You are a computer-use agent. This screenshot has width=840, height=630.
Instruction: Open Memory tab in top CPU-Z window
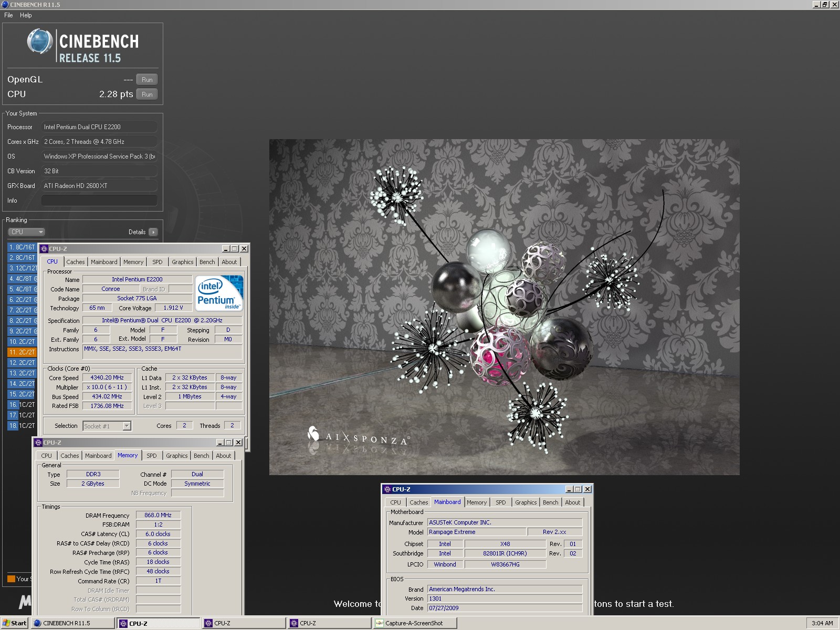coord(133,262)
